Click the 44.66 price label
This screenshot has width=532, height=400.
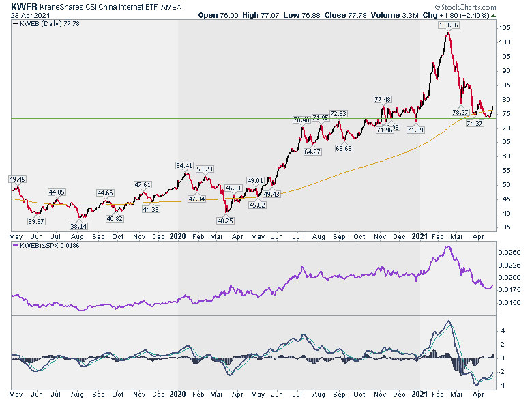point(105,193)
